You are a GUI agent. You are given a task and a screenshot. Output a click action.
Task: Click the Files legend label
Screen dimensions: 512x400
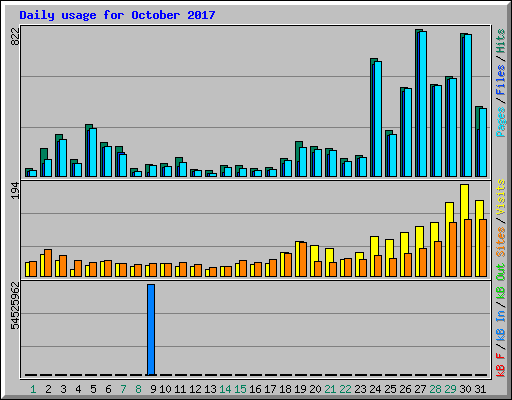500,79
